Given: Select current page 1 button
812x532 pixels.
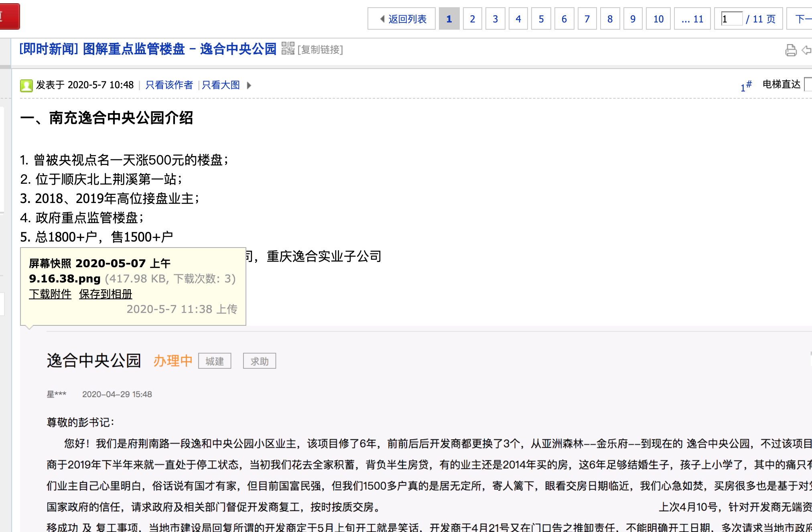Looking at the screenshot, I should [x=449, y=19].
